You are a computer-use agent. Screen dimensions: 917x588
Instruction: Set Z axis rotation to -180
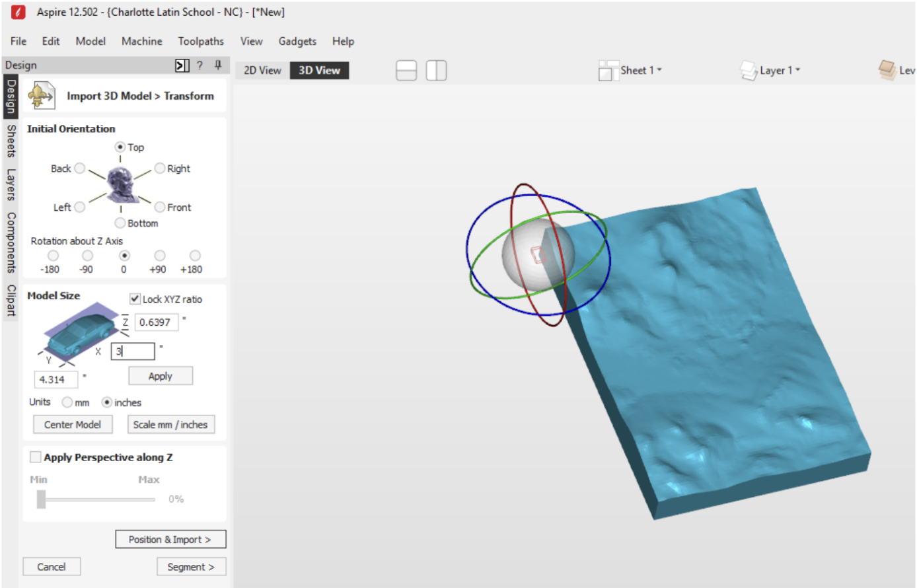tap(53, 256)
